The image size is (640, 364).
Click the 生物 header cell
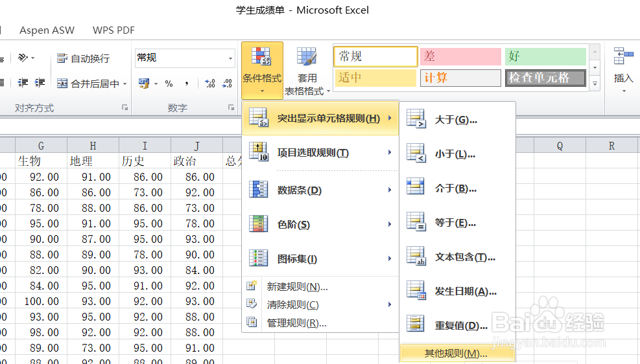41,161
